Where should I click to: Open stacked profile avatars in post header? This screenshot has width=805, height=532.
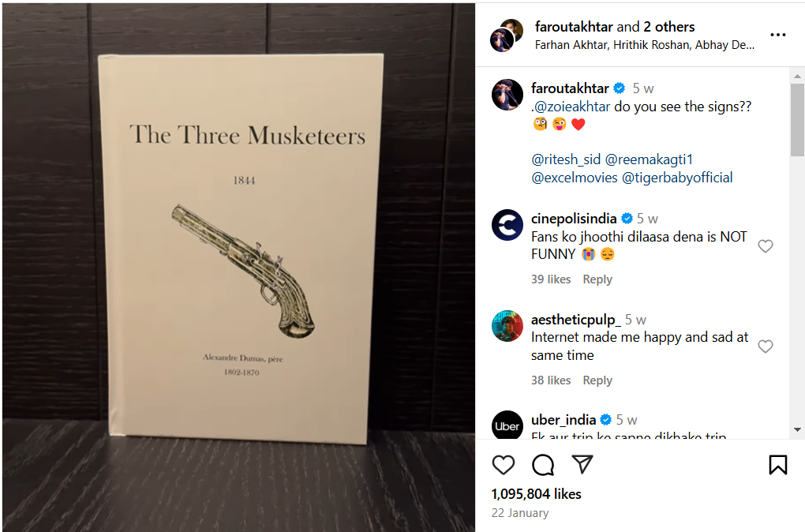(506, 36)
